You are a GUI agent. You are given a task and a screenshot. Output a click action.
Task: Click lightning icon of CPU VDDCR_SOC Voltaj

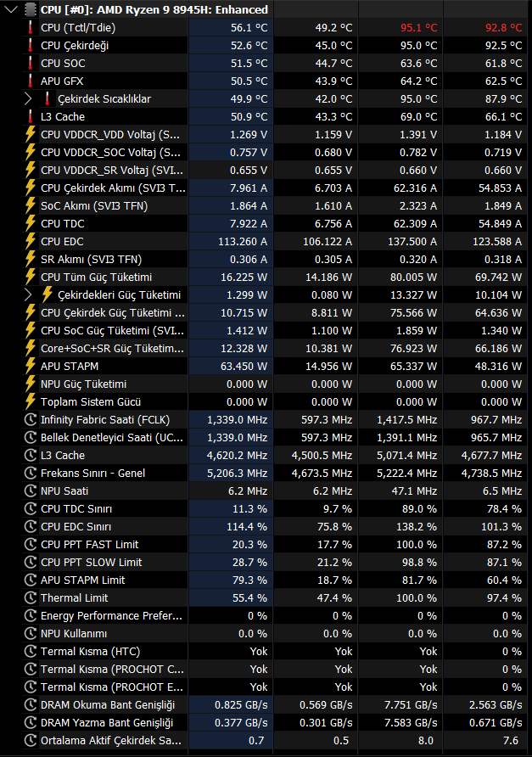pos(30,152)
